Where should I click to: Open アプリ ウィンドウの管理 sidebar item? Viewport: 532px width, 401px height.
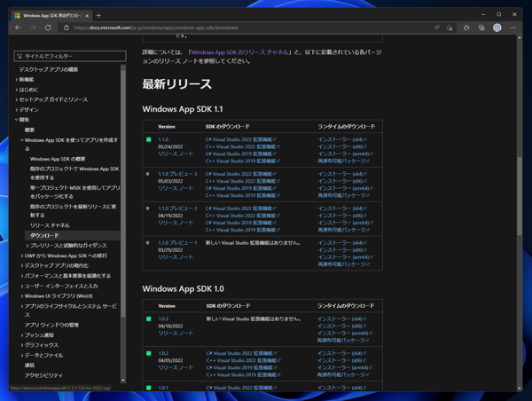(x=51, y=325)
